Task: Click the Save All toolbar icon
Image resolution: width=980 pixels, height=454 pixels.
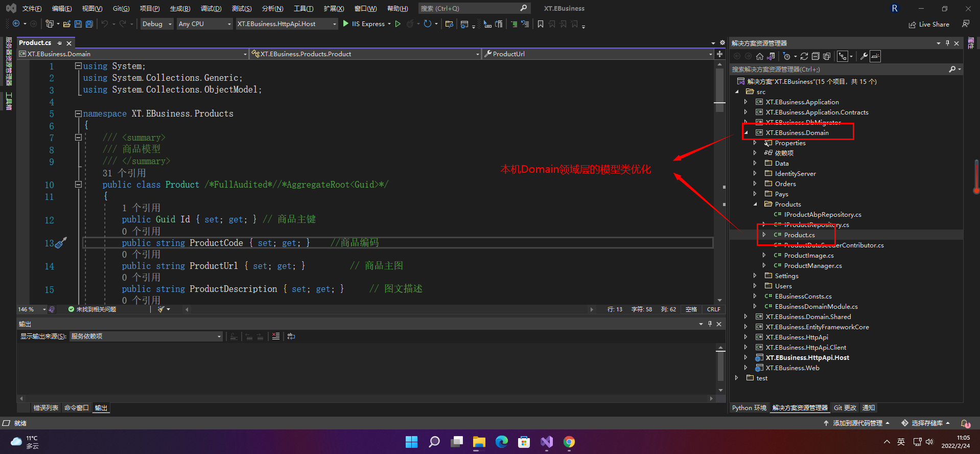Action: coord(89,24)
